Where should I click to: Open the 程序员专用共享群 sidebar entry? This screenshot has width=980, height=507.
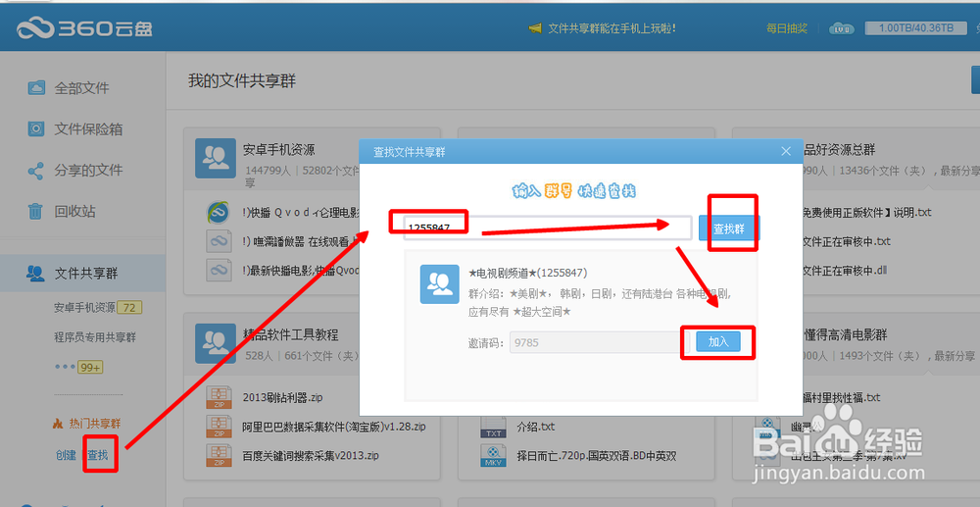tap(95, 337)
